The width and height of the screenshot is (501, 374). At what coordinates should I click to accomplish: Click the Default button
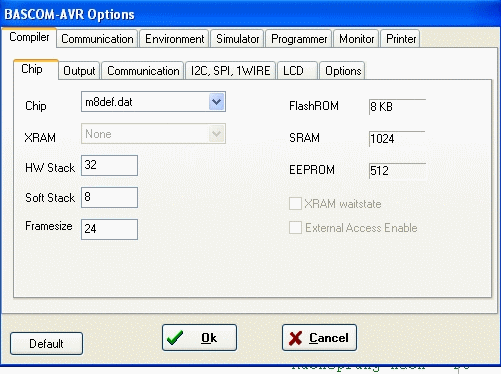click(x=46, y=343)
